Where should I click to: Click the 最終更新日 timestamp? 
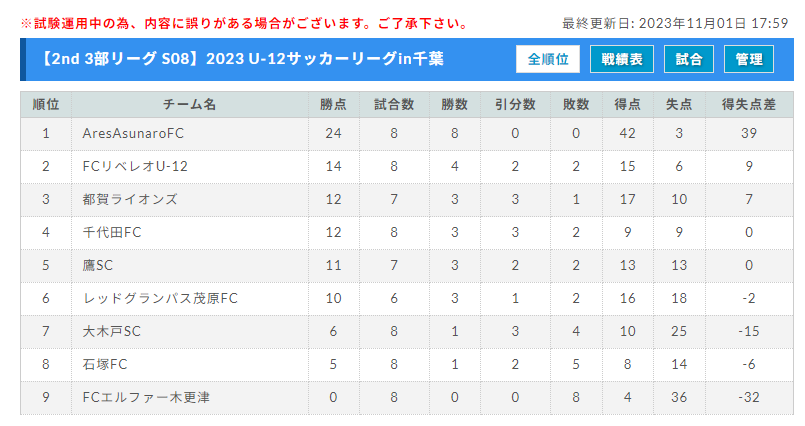coord(675,24)
